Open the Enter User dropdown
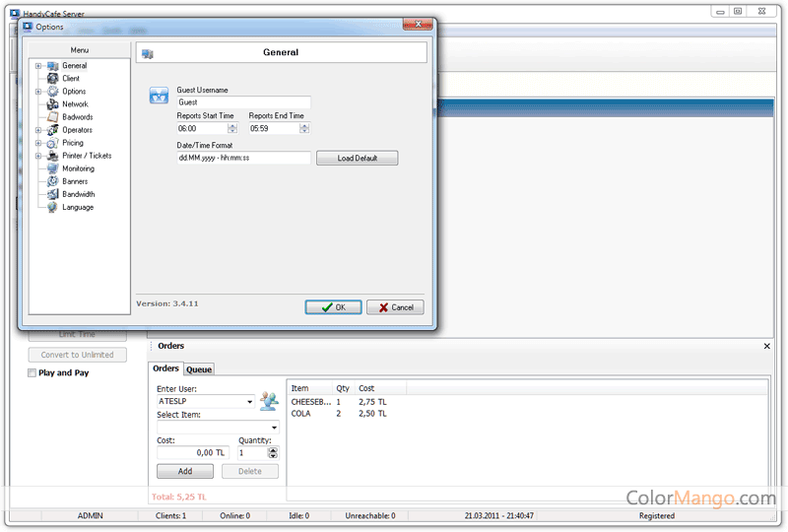 click(250, 402)
